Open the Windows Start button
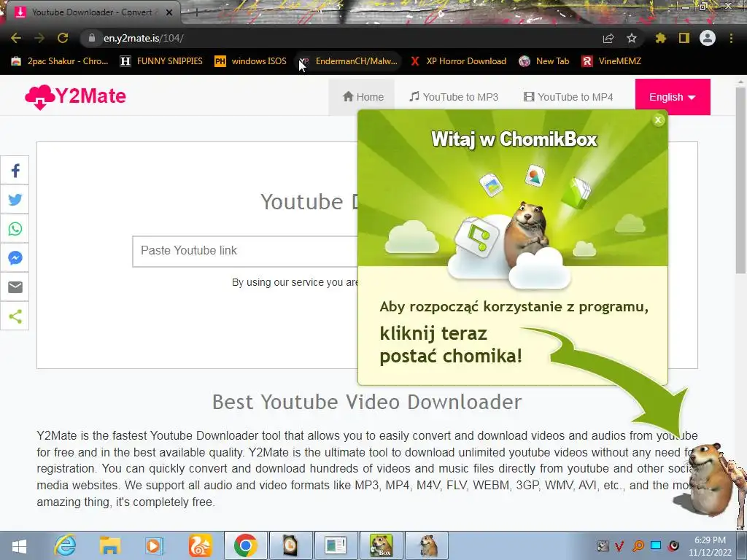The width and height of the screenshot is (747, 560). (19, 545)
